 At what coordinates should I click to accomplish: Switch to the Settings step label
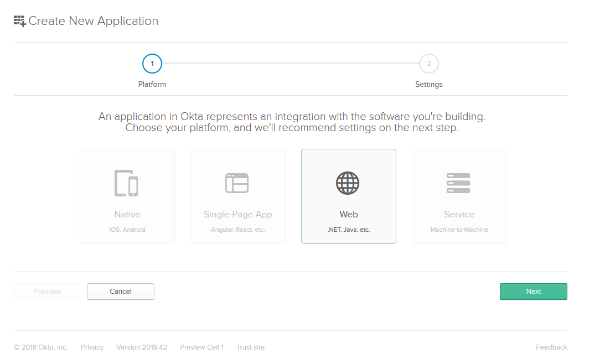point(429,85)
